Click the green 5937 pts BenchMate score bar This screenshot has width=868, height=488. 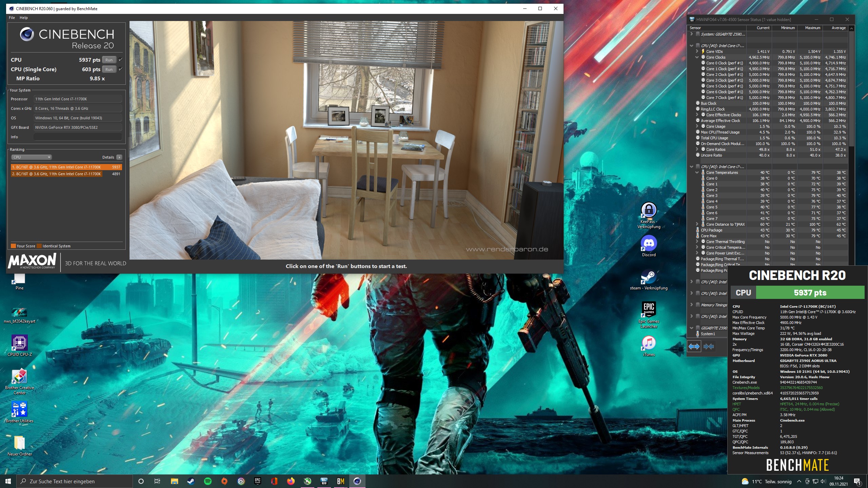point(810,292)
